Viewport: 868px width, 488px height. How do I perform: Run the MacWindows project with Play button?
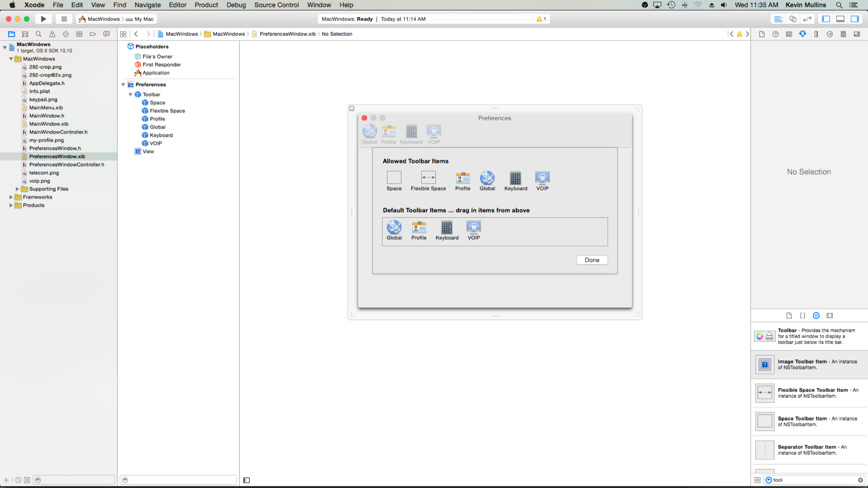coord(43,19)
